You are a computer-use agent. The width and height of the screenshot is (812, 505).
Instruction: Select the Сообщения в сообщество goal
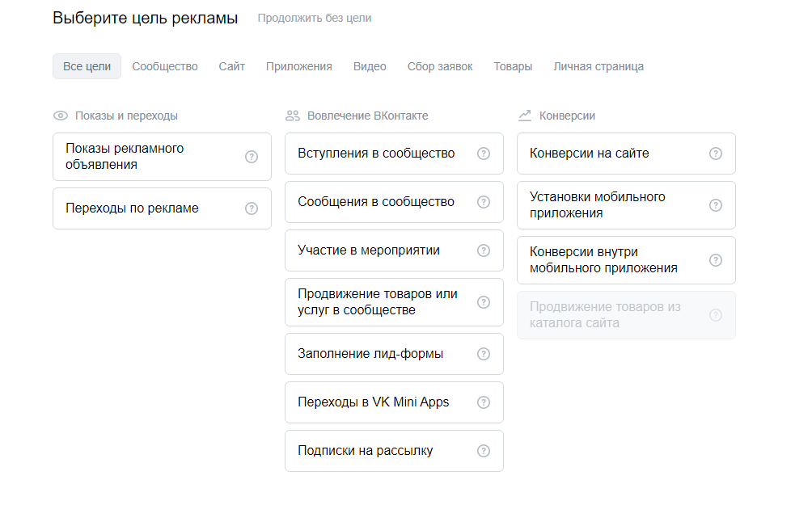[394, 202]
